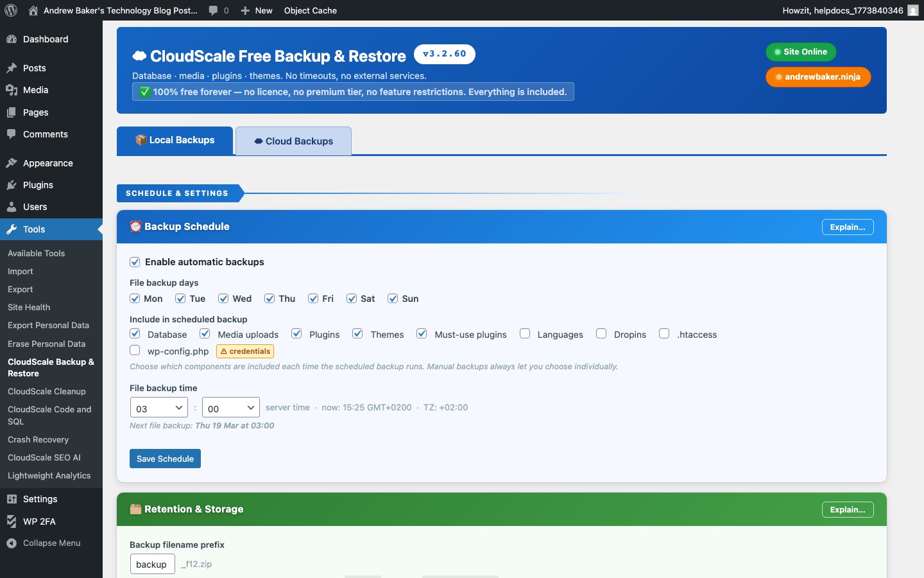Open the backup hour dropdown showing 03
924x578 pixels.
(158, 407)
